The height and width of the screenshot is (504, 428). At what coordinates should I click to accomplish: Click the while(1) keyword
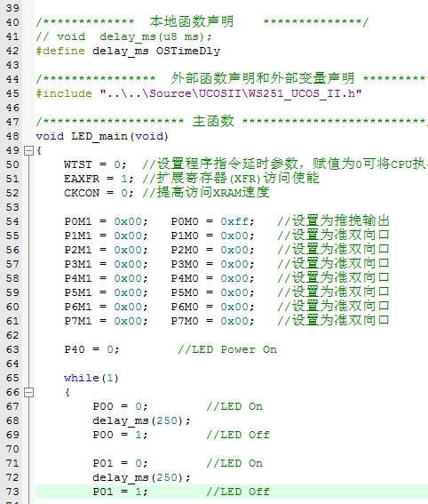tap(91, 378)
